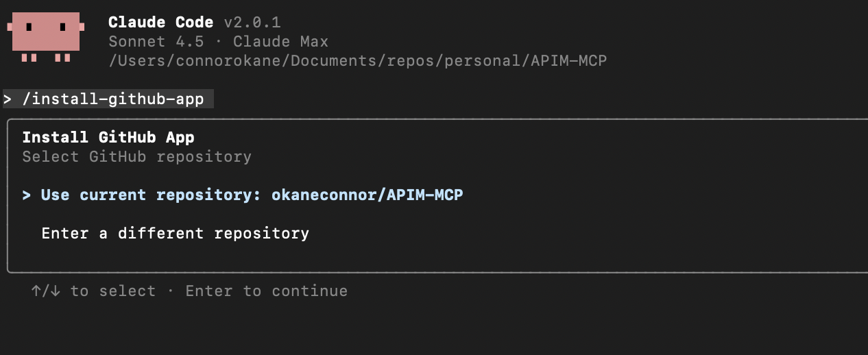Click the Claude Code title text

[160, 23]
